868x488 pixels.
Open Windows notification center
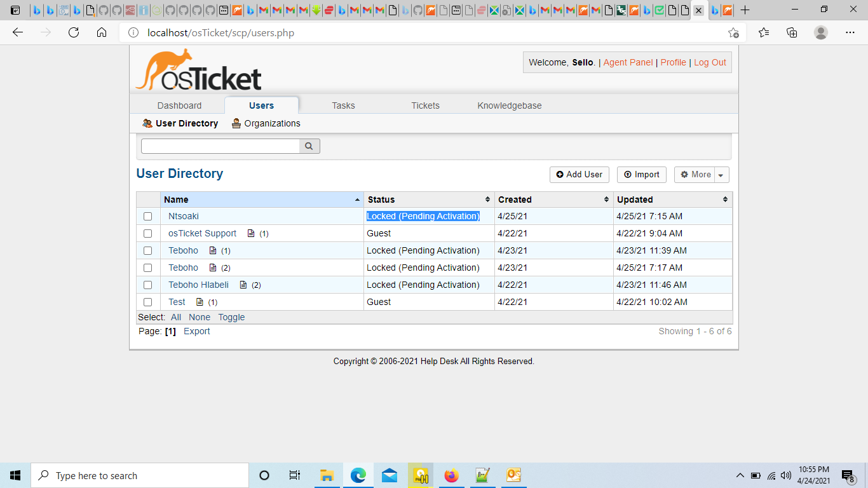click(848, 476)
